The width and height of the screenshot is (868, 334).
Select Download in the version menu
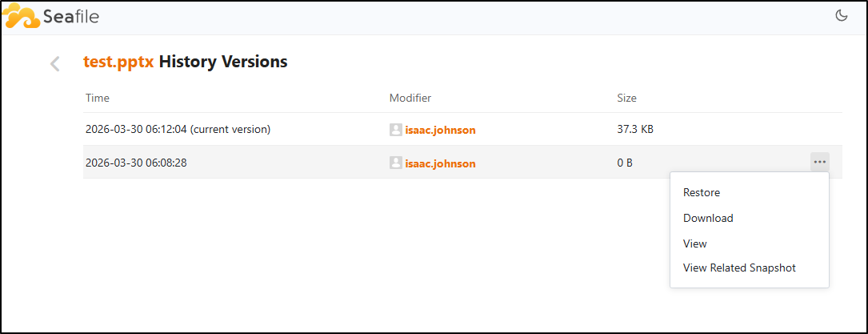click(708, 218)
